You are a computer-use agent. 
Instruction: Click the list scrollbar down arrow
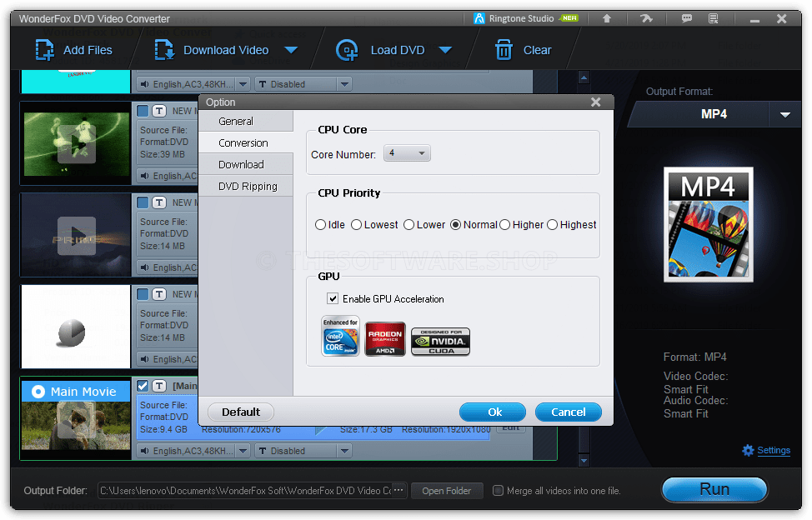[x=584, y=460]
